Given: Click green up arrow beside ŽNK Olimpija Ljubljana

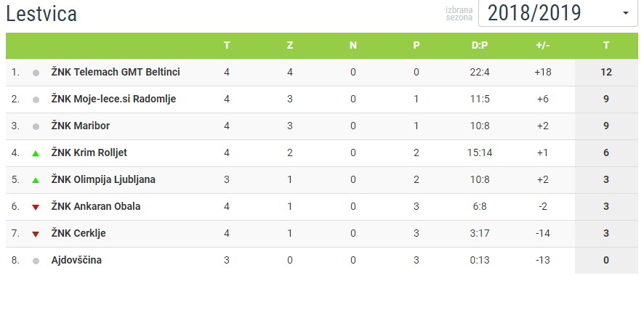Looking at the screenshot, I should coord(36,180).
